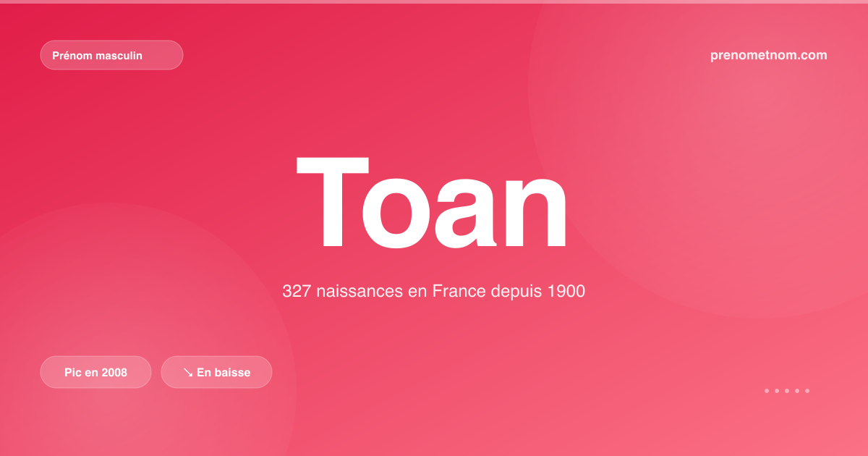Open the prenometnom.com site link
The image size is (868, 456).
click(x=769, y=55)
